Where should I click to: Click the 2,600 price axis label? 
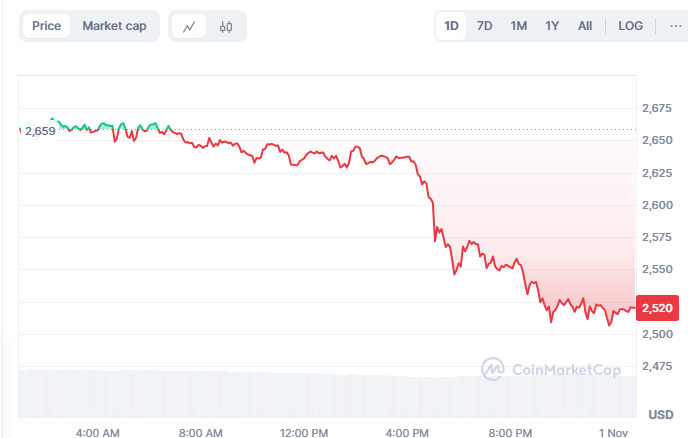pyautogui.click(x=657, y=205)
